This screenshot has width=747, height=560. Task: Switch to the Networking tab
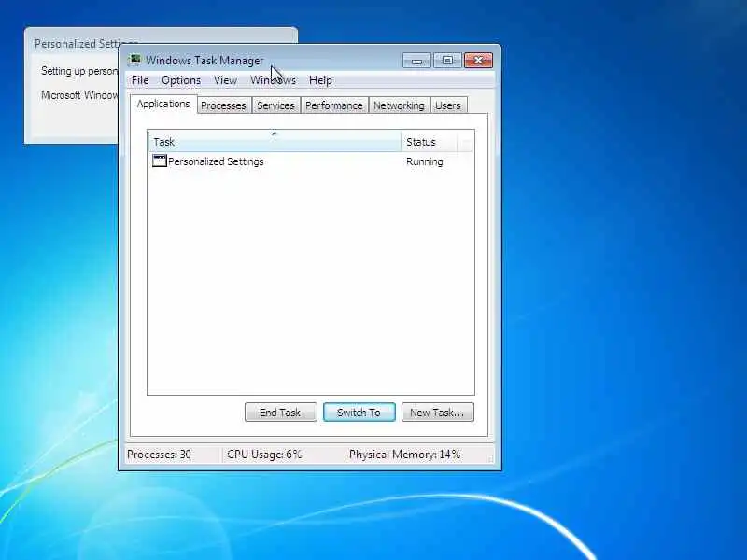399,105
